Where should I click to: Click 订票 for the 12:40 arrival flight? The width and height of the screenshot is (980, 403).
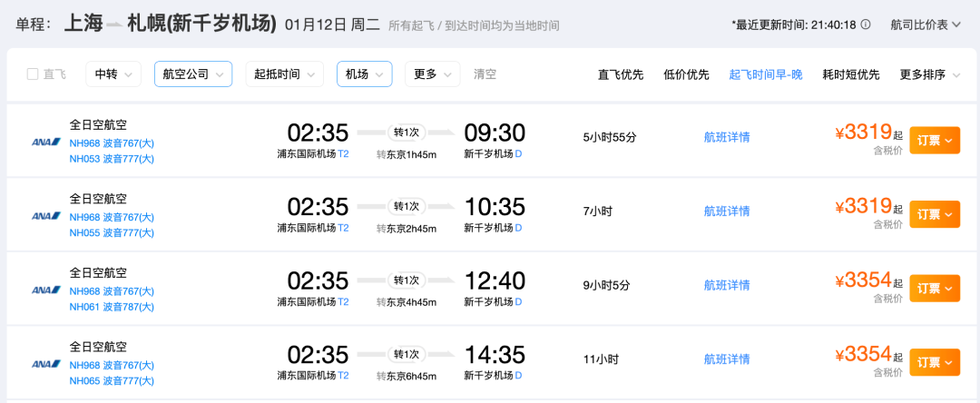935,289
